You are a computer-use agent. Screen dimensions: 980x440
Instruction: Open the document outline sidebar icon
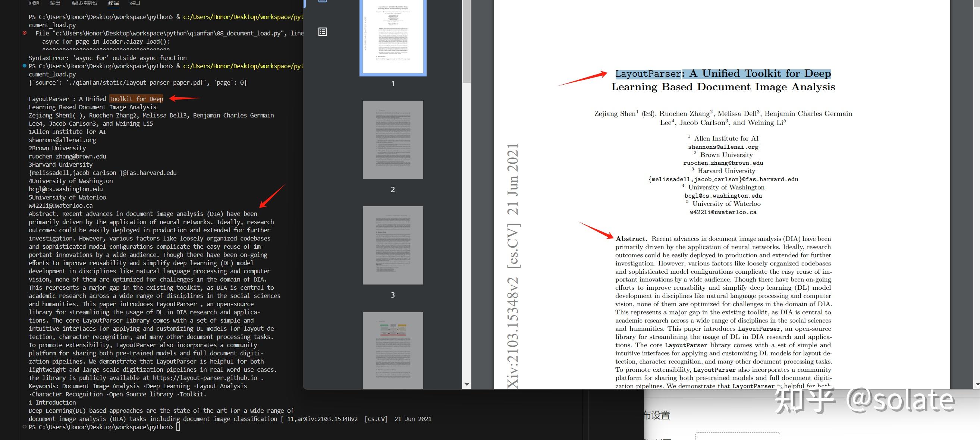pos(322,32)
